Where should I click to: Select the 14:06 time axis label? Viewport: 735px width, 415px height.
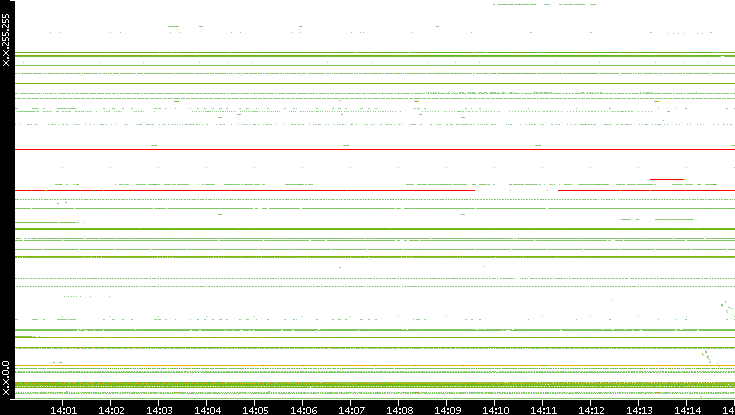304,410
